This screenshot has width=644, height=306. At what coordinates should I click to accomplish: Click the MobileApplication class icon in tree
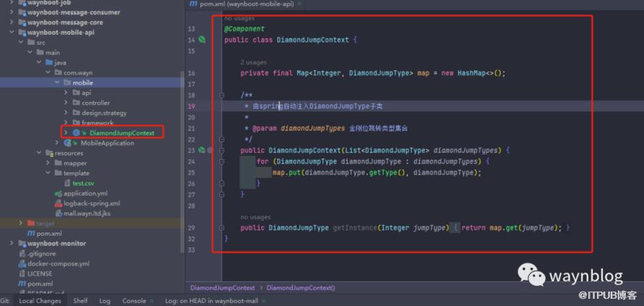click(67, 143)
